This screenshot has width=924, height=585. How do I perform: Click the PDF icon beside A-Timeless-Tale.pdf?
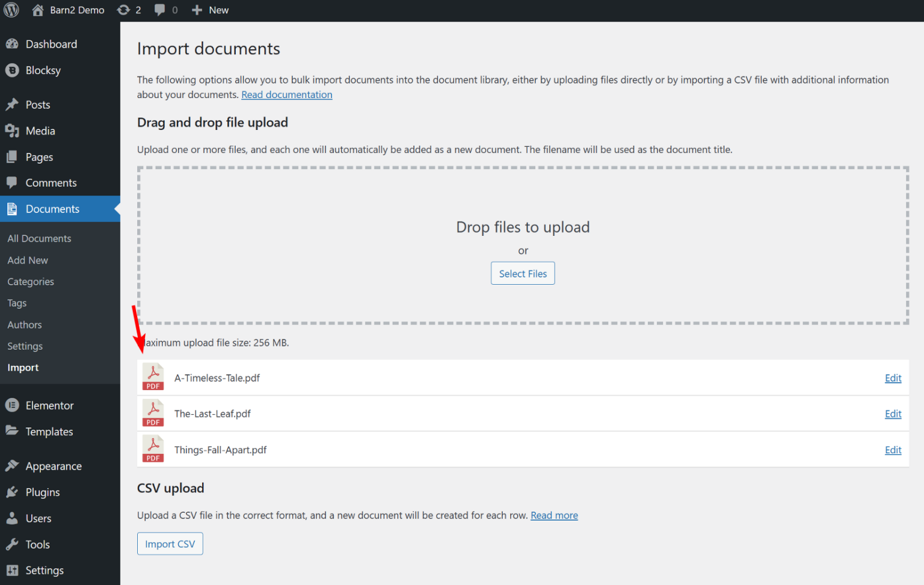click(x=153, y=377)
